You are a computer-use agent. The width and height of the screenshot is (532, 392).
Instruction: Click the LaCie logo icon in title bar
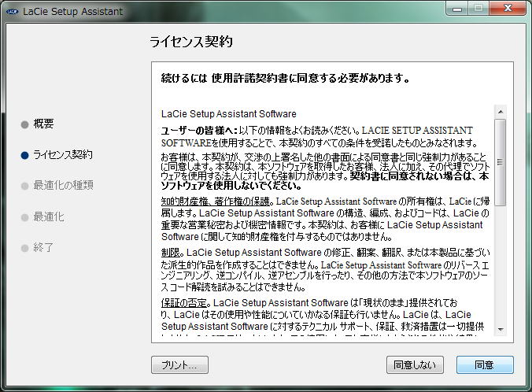pos(12,12)
